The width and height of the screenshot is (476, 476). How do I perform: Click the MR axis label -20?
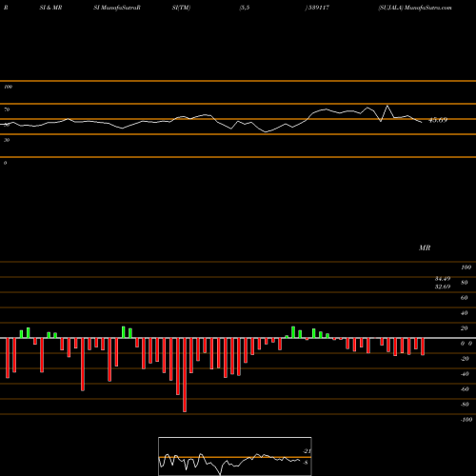pos(465,359)
